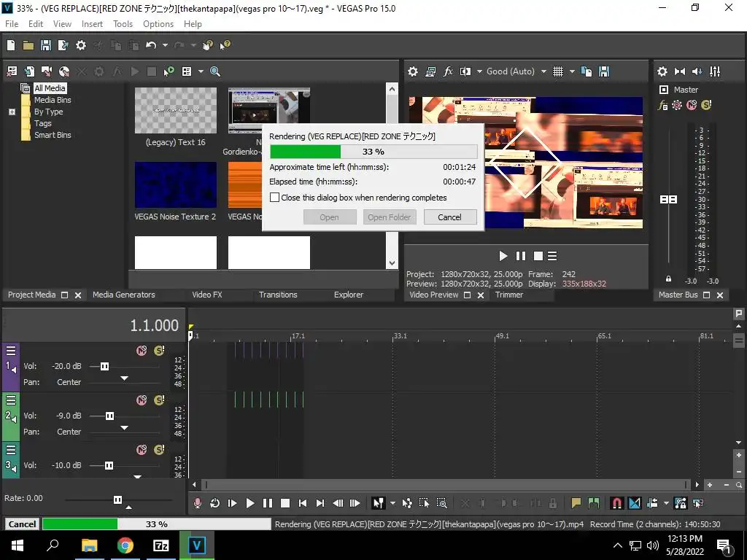Open Overlays dropdown arrow in preview
The width and height of the screenshot is (747, 560).
tap(572, 71)
